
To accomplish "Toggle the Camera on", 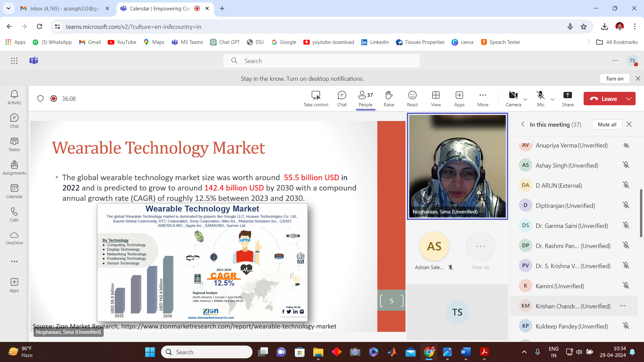I will coord(513,96).
